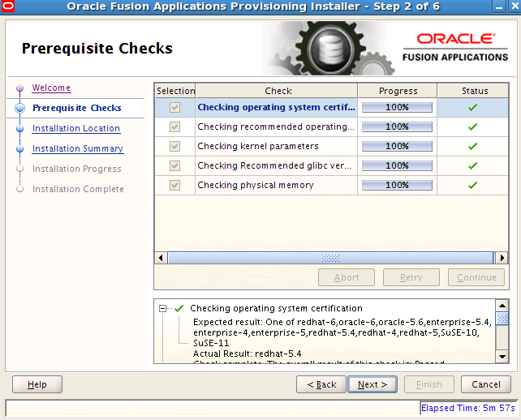Click the green checkmark for kernel parameters check
Viewport: 521px width, 420px height.
pyautogui.click(x=473, y=146)
